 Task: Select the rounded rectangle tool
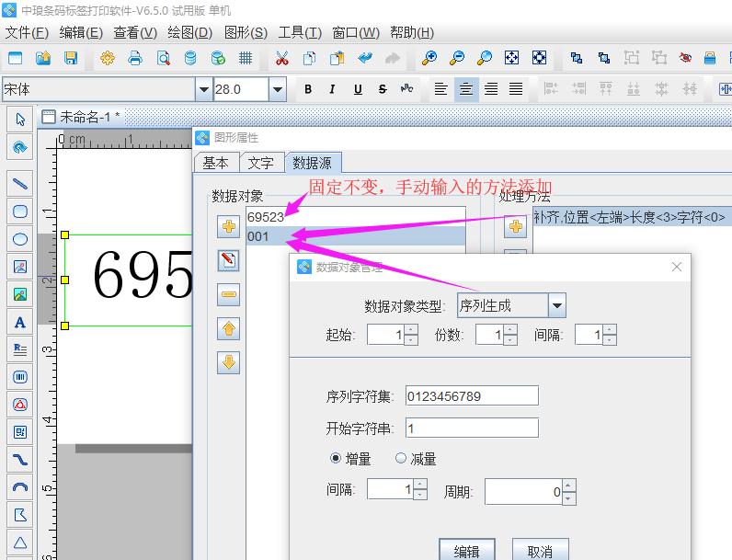pyautogui.click(x=20, y=211)
